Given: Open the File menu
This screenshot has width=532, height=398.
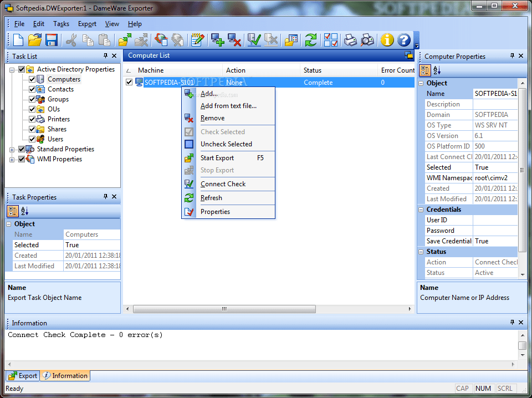Looking at the screenshot, I should point(19,24).
